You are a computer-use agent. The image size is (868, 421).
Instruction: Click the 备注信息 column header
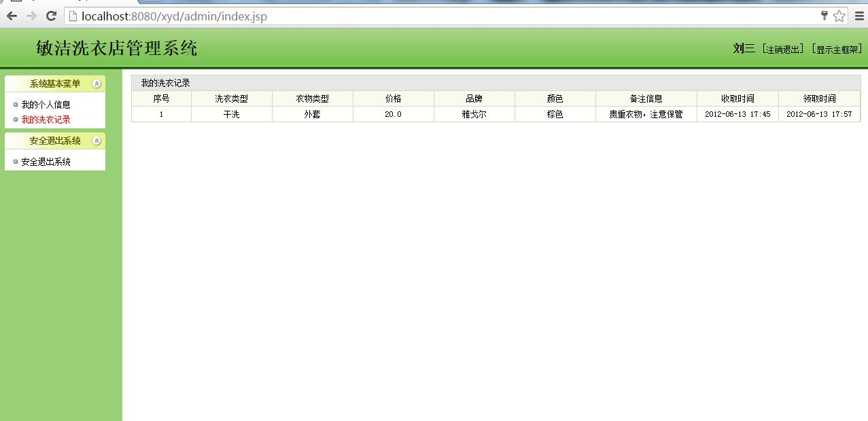(646, 99)
